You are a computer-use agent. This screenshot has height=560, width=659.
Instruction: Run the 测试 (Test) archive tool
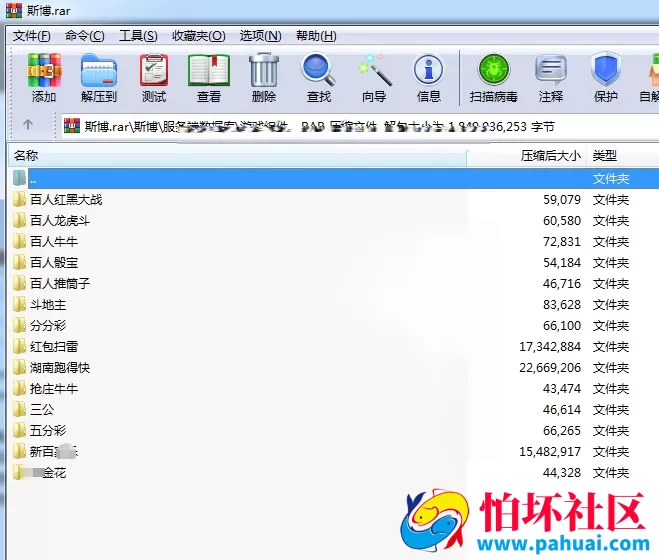[x=154, y=78]
